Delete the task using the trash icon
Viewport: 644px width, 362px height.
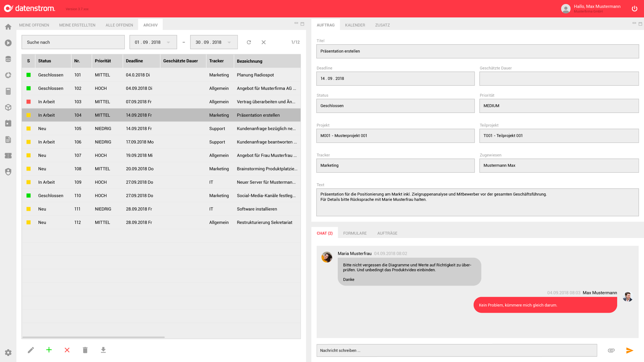point(85,350)
